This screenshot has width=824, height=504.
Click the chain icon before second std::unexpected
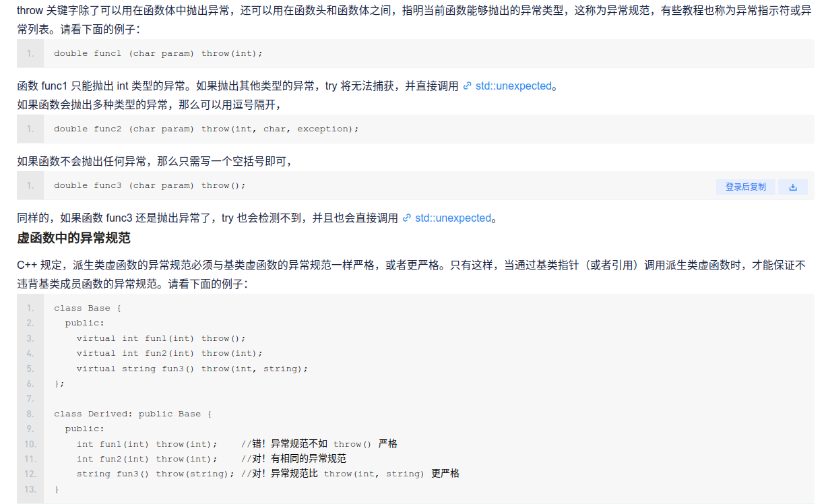tap(407, 218)
